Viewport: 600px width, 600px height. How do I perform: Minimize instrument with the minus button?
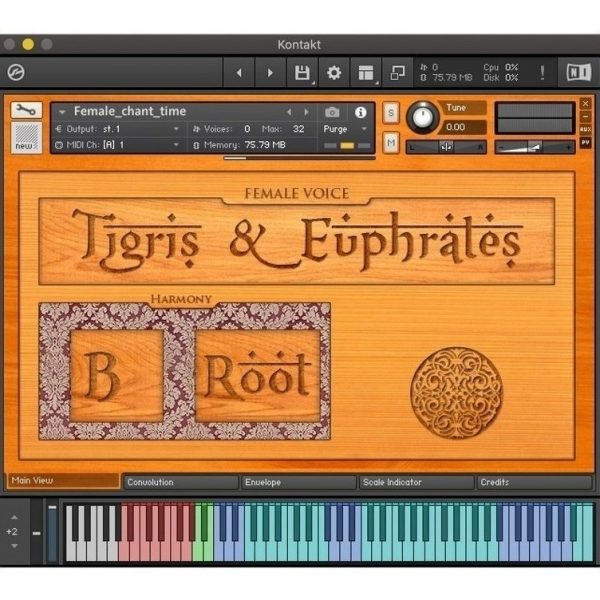(585, 116)
